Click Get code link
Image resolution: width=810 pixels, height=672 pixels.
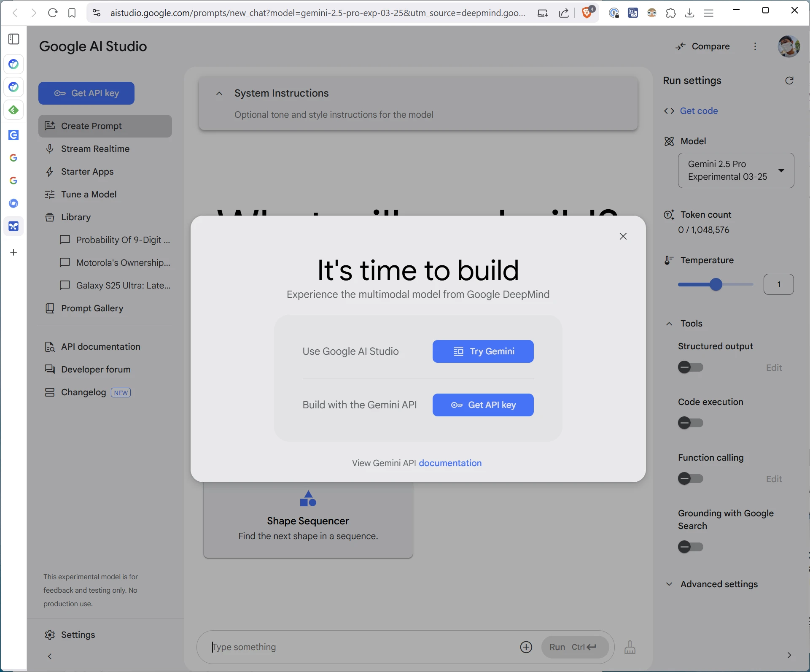point(699,111)
